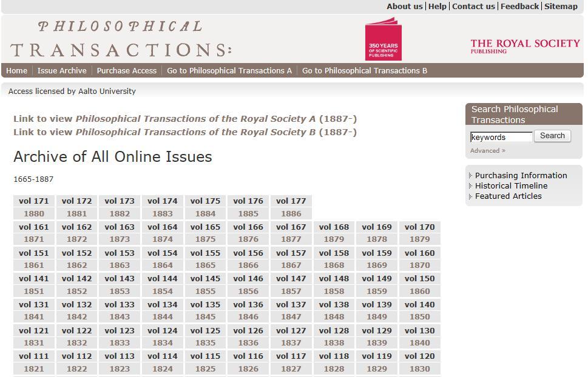588x377 pixels.
Task: Open the Feedback link
Action: pyautogui.click(x=519, y=7)
